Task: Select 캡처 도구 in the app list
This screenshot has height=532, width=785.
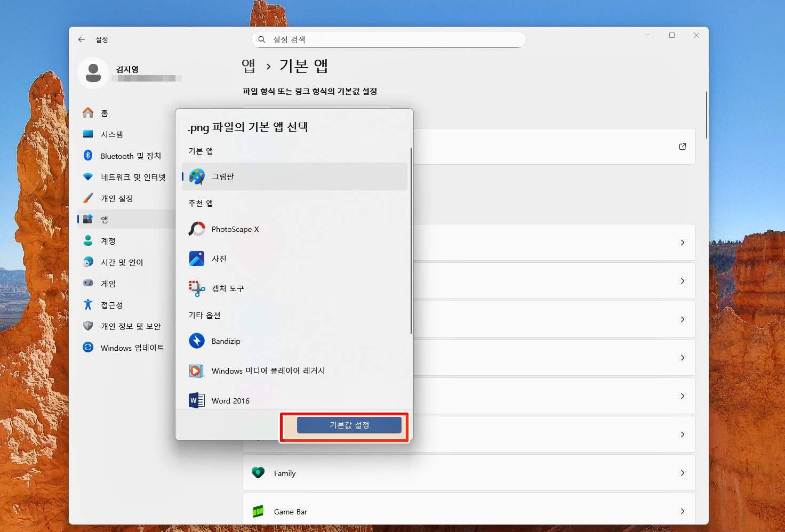Action: 294,288
